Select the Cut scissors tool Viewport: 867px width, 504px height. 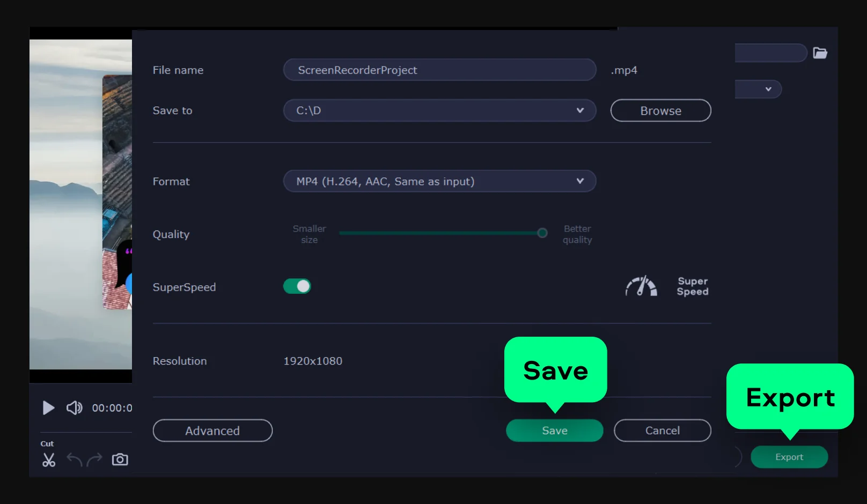pos(49,459)
